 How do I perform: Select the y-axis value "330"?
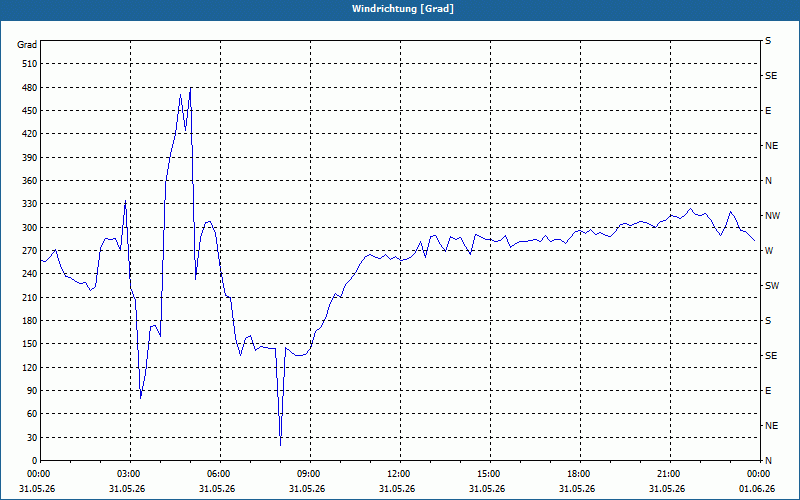point(30,204)
